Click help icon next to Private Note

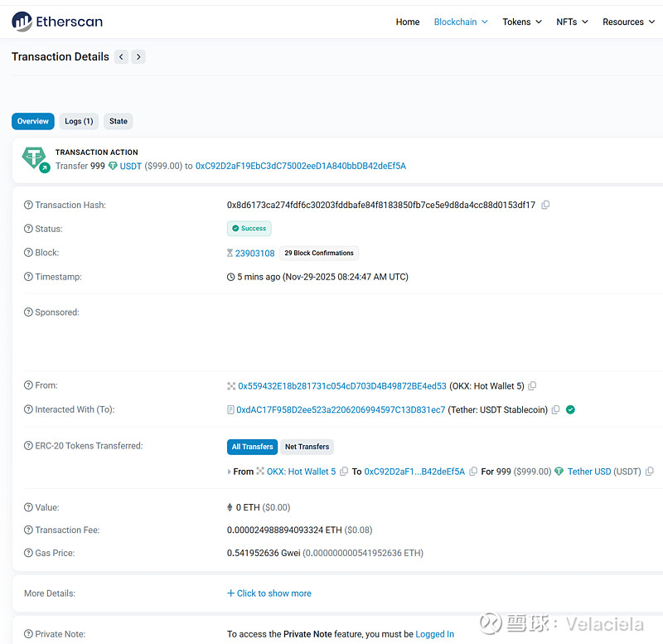coord(28,634)
